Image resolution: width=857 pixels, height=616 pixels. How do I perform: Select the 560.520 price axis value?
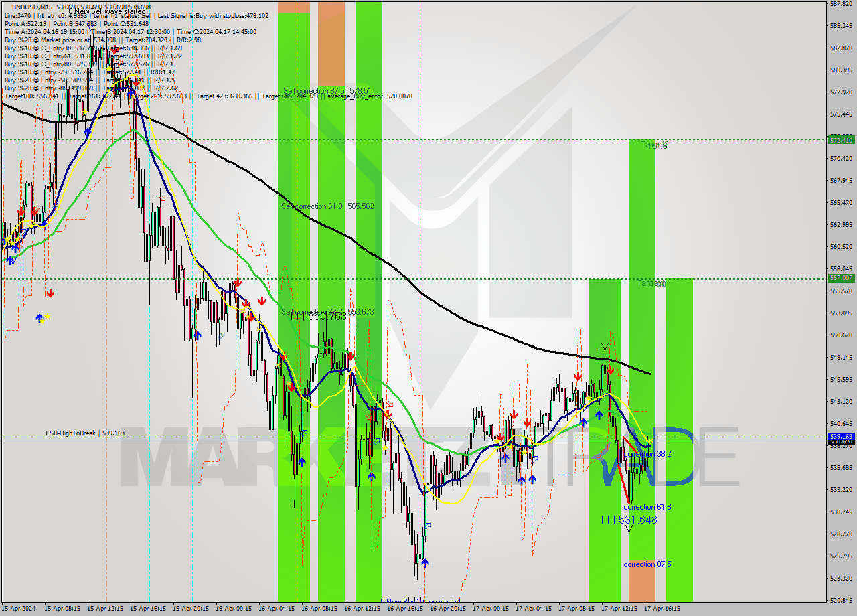point(841,246)
